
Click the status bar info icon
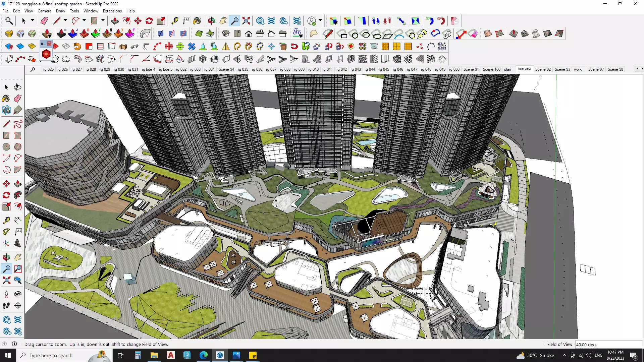pyautogui.click(x=14, y=344)
